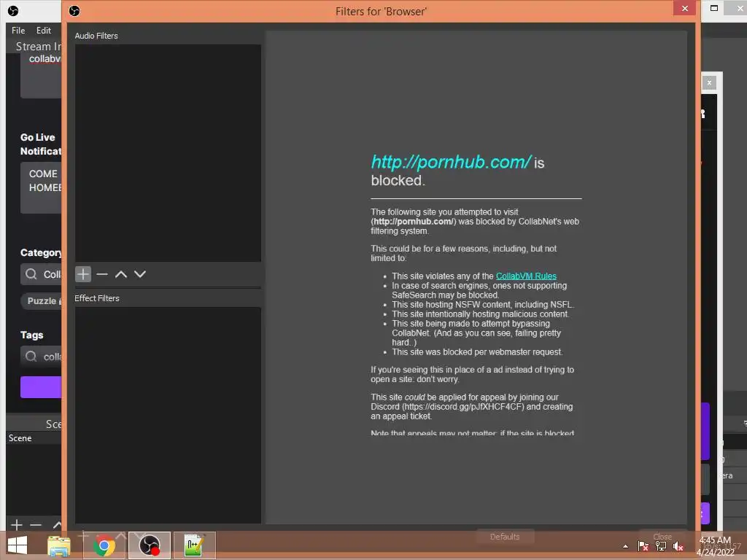Open the Edit menu in OBS main window
Image resolution: width=747 pixels, height=560 pixels.
tap(43, 31)
